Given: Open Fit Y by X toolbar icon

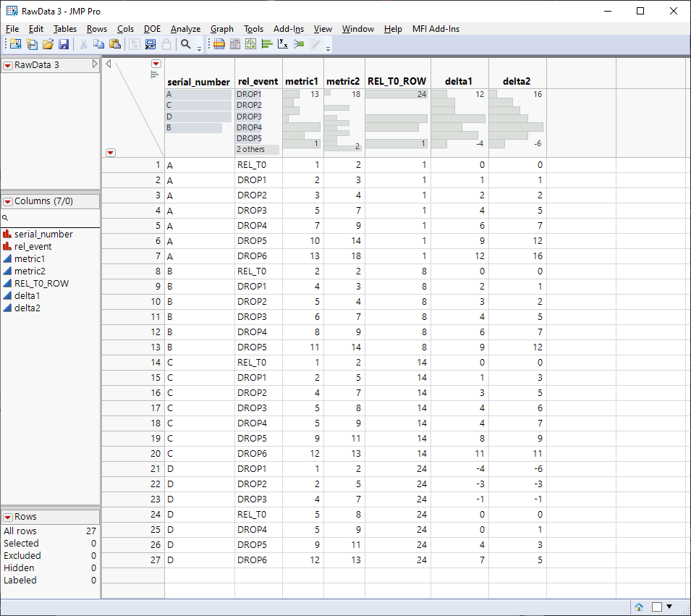Looking at the screenshot, I should (x=283, y=44).
